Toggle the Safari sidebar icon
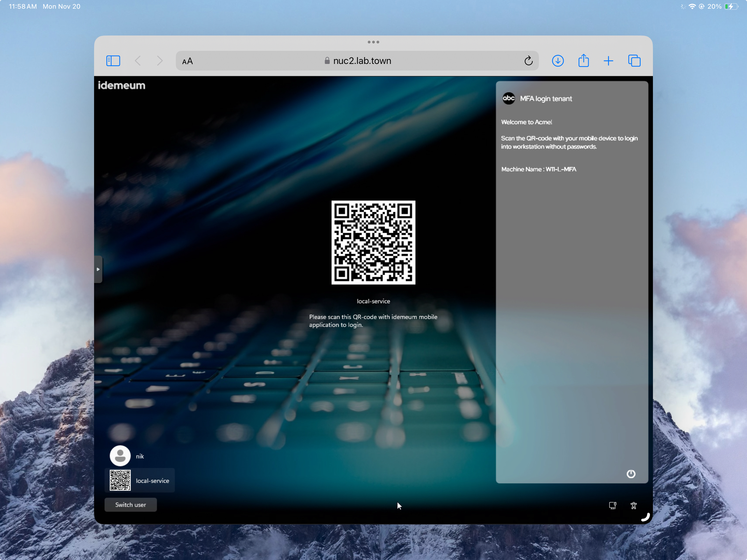The height and width of the screenshot is (560, 747). [113, 61]
